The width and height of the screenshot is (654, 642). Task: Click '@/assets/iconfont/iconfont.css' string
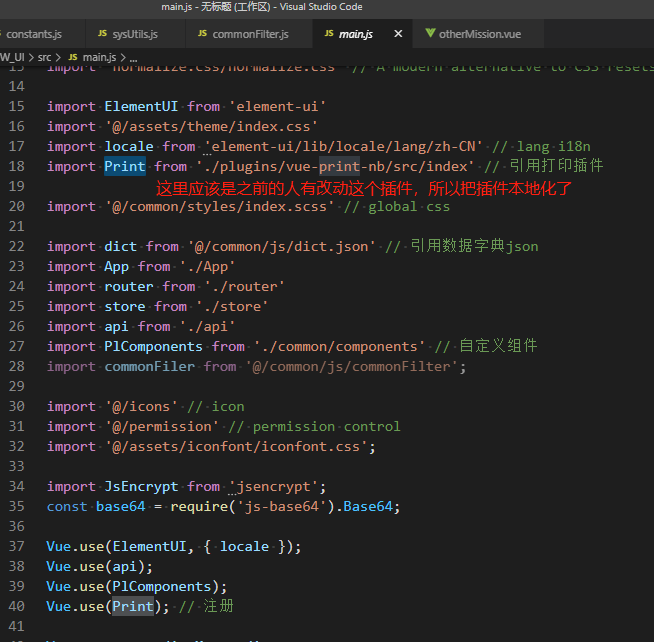point(236,447)
